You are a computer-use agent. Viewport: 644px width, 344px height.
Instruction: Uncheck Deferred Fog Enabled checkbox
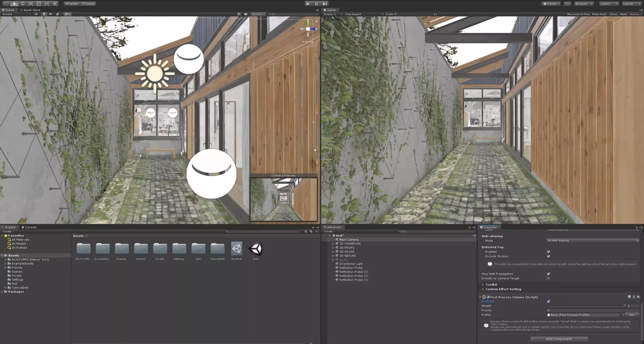coord(548,252)
